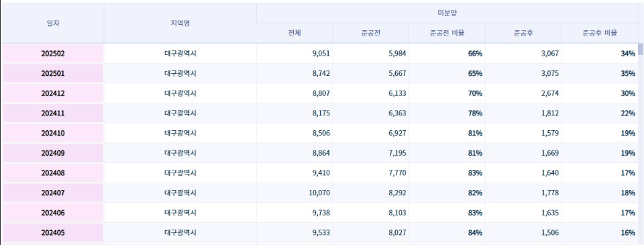The image size is (644, 245).
Task: Click 대구광역시 in the 202502 row
Action: (180, 54)
